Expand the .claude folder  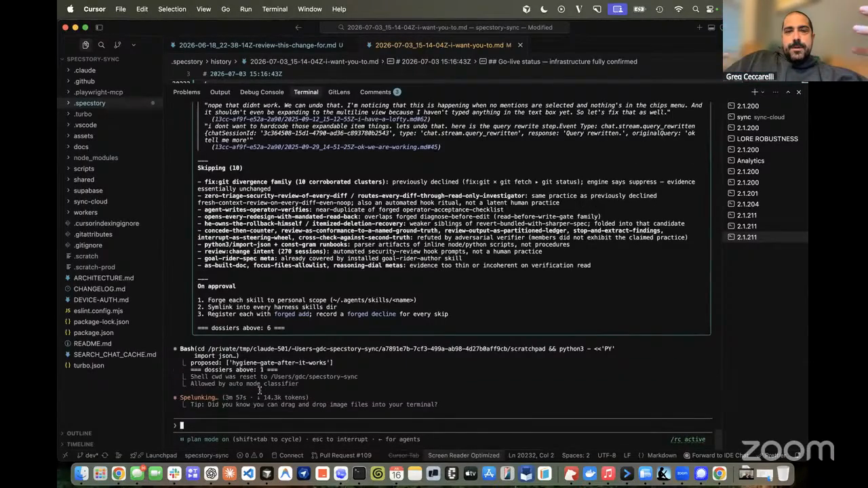pyautogui.click(x=84, y=70)
